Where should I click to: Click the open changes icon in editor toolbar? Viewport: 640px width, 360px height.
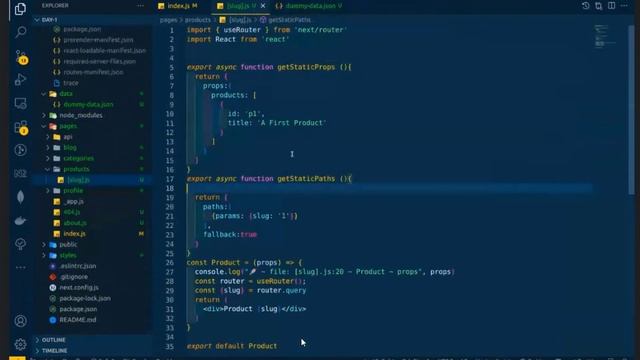tap(598, 6)
